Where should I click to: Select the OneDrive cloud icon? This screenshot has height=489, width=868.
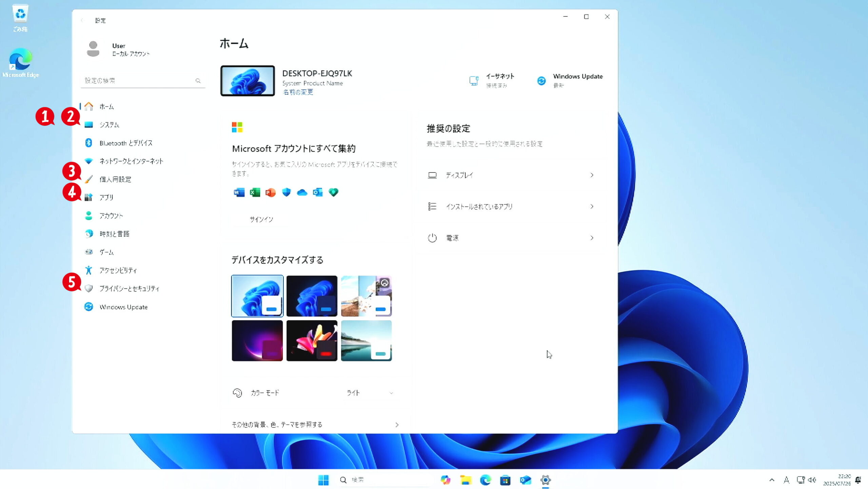coord(302,192)
